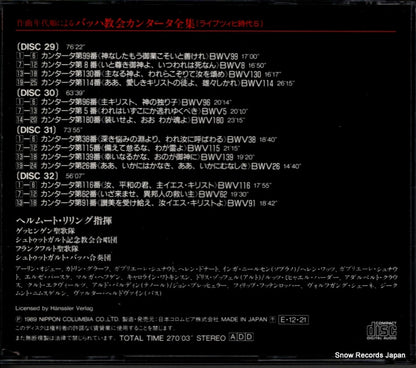The height and width of the screenshot is (368, 416).
Task: Click conductor credit ヘルムート・リリング指揮
Action: tap(64, 220)
